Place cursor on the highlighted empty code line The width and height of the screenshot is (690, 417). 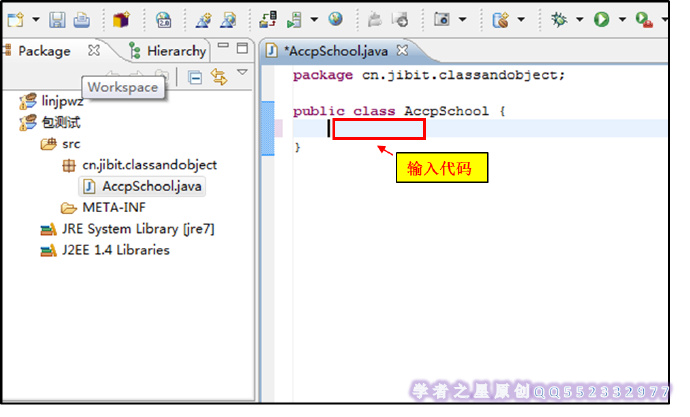click(480, 128)
